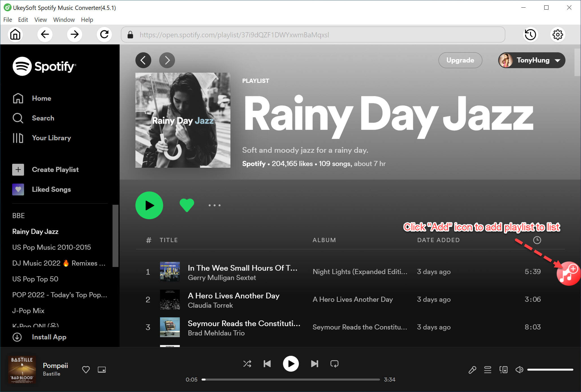The image size is (581, 392).
Task: Open the Help menu
Action: point(87,19)
